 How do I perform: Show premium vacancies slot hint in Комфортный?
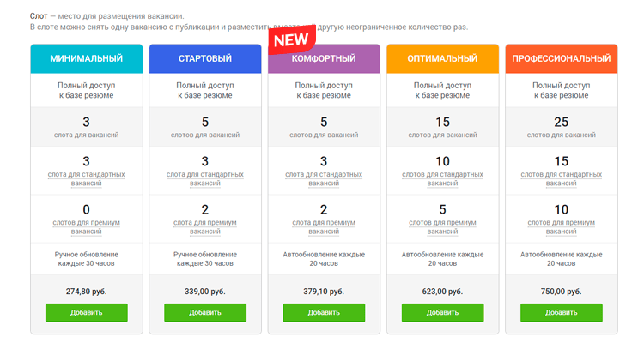tap(324, 226)
